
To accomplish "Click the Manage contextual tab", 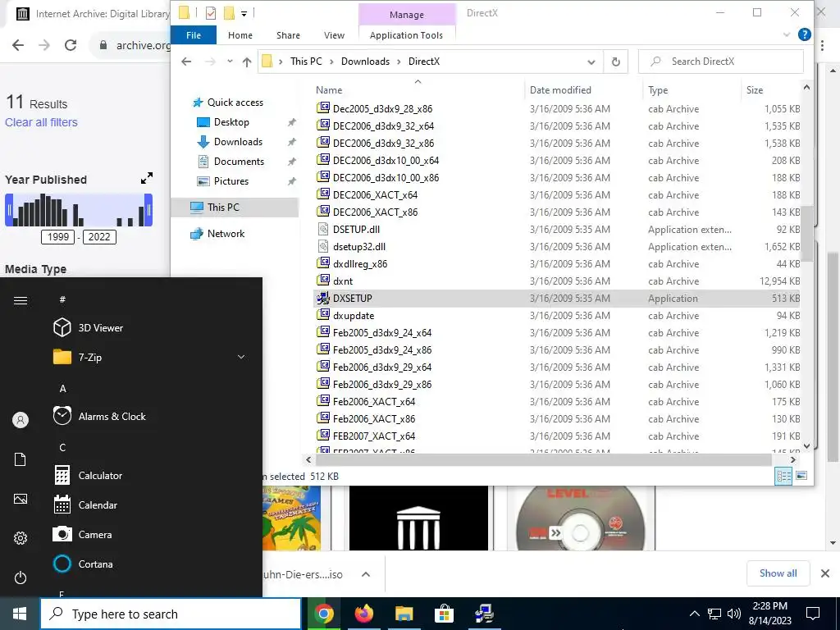I will pos(407,15).
